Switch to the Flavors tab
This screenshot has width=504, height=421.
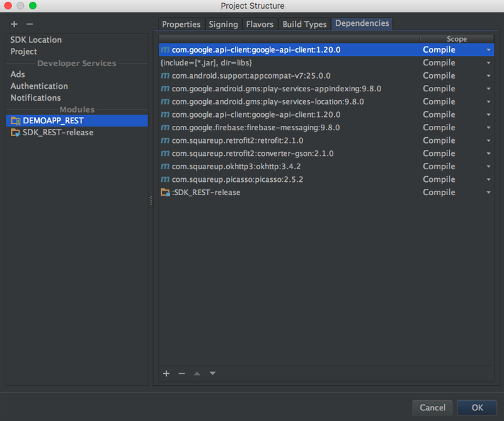[260, 24]
